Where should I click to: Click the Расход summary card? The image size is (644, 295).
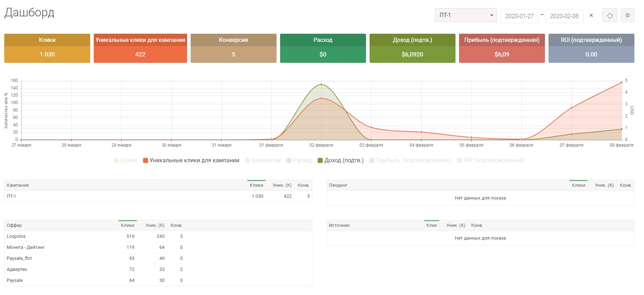tap(323, 48)
